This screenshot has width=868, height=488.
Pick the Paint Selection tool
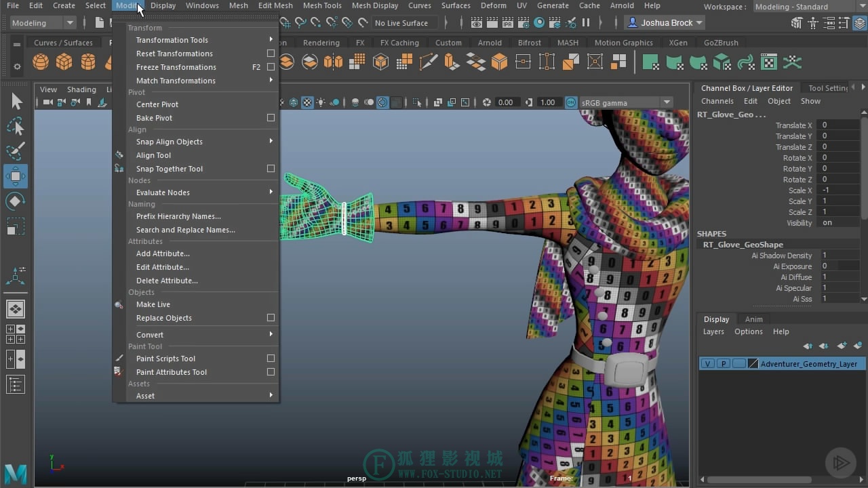16,151
